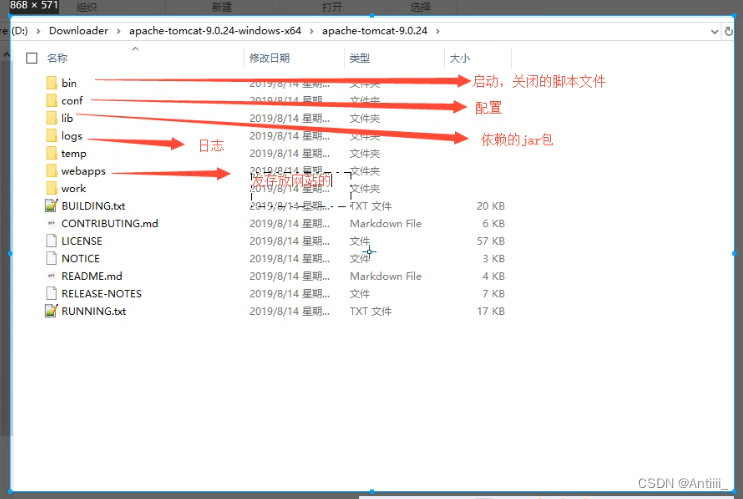
Task: Click the date cell of temp folder
Action: [290, 154]
